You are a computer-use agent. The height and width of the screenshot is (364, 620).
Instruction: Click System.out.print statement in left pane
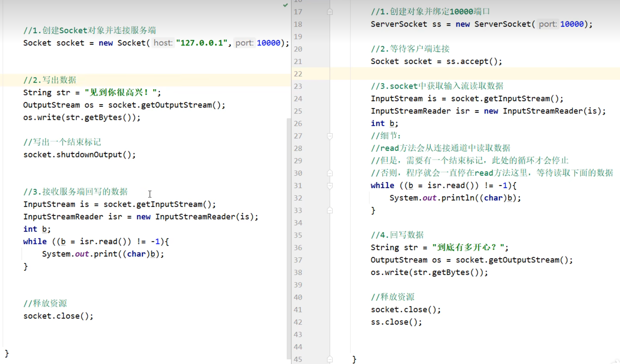(x=103, y=254)
